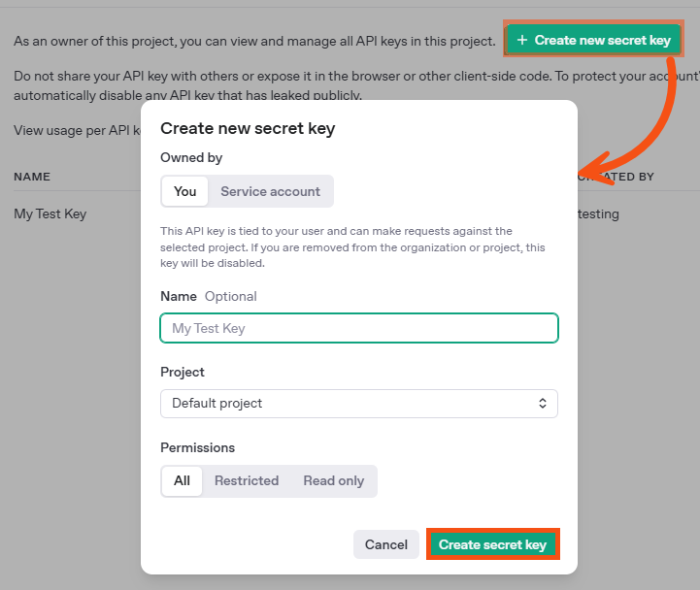The width and height of the screenshot is (700, 590).
Task: Cancel the new secret key dialog
Action: 386,544
